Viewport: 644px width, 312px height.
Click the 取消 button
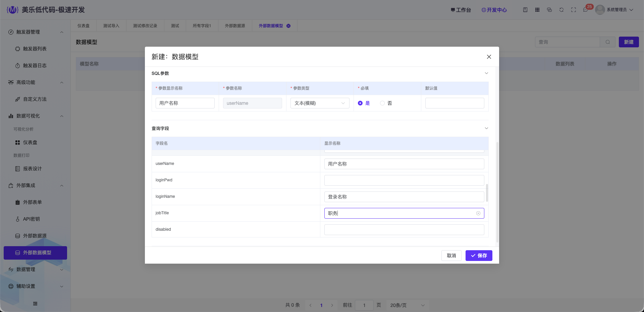tap(451, 256)
